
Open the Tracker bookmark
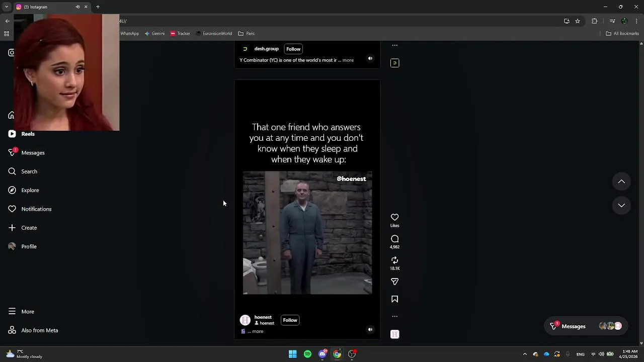coord(180,34)
